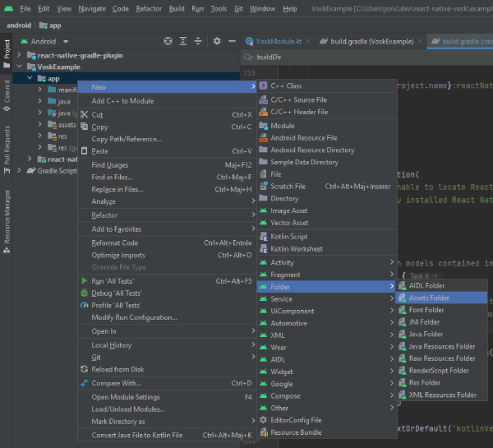The width and height of the screenshot is (493, 448).
Task: Select XML Resources Folder entry
Action: point(441,395)
